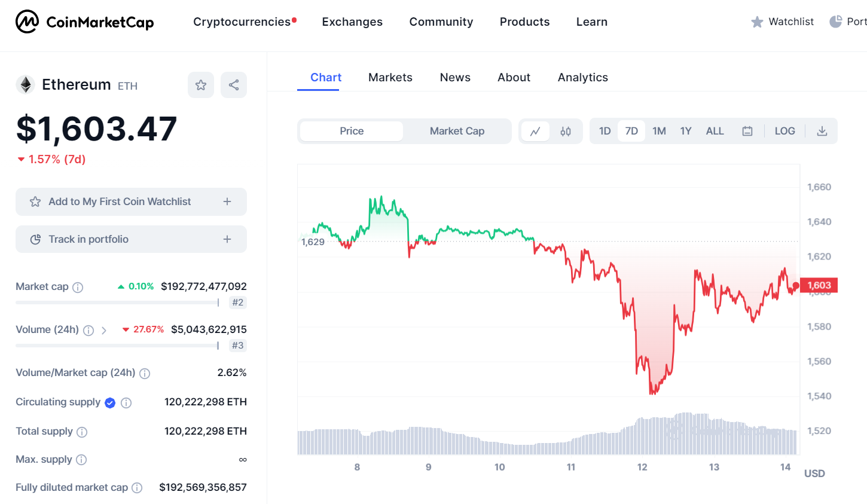Screen dimensions: 867x504
Task: Select the 1M time range
Action: tap(659, 131)
